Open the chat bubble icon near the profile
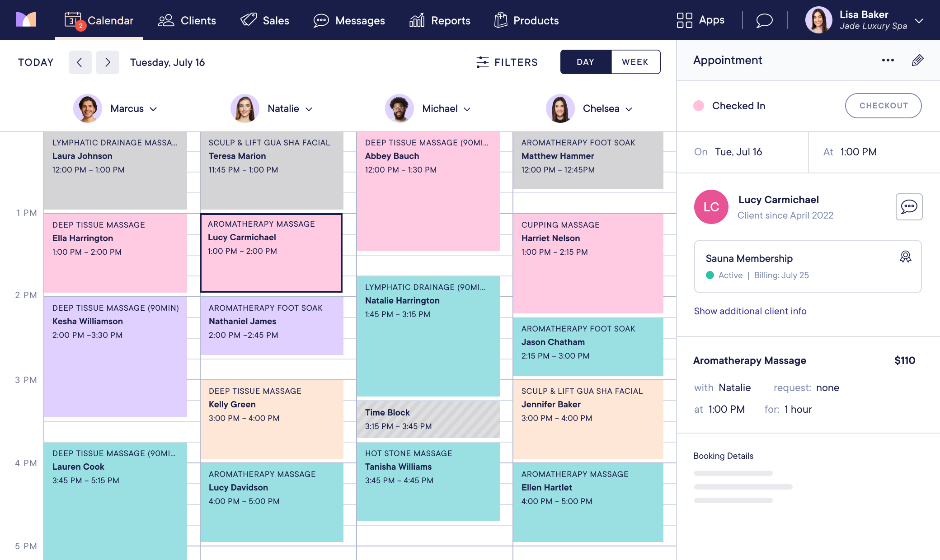This screenshot has height=560, width=940. pos(764,20)
